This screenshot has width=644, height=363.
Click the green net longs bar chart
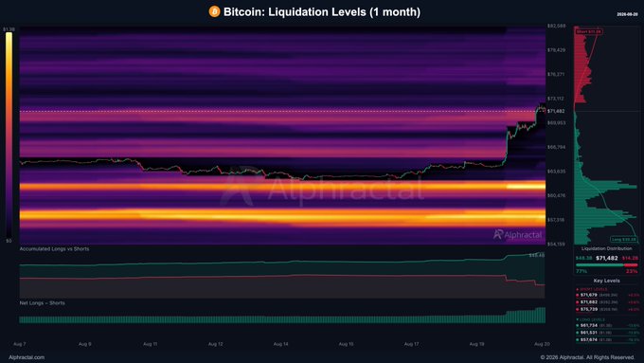[x=282, y=316]
